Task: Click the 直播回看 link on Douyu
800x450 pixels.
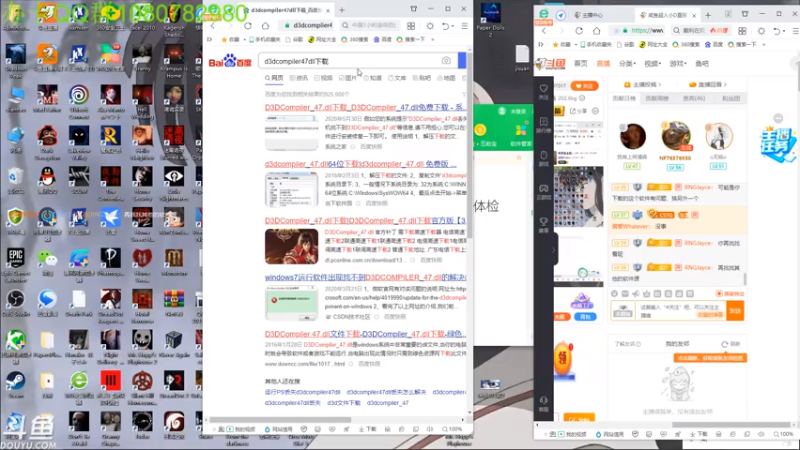Action: [x=708, y=84]
